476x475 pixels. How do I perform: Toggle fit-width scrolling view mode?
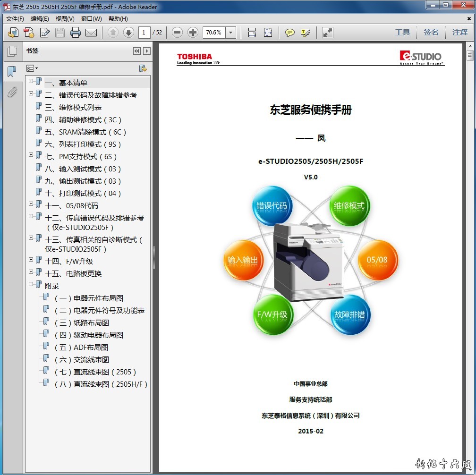[252, 33]
